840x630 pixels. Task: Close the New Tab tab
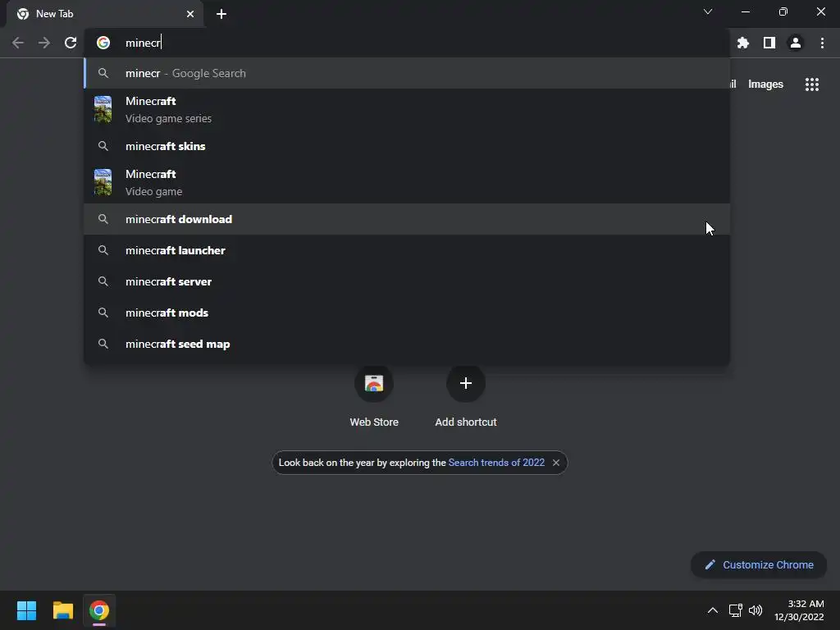click(x=190, y=14)
